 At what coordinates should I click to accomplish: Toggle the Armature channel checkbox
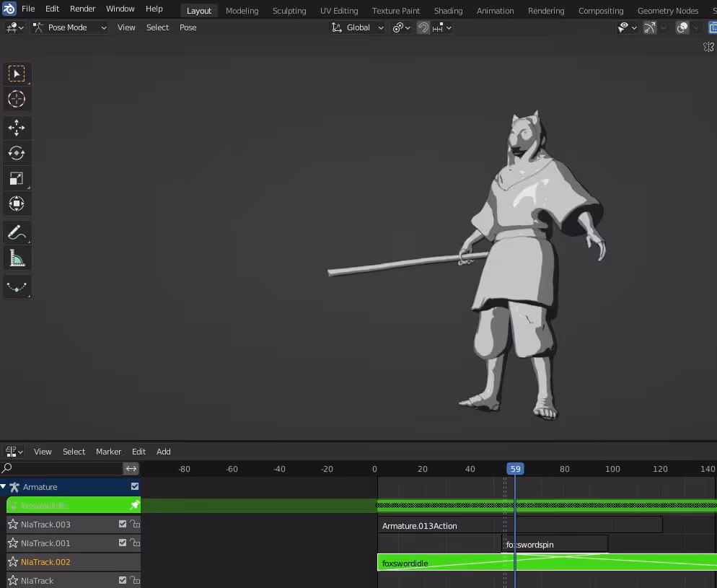coord(135,486)
